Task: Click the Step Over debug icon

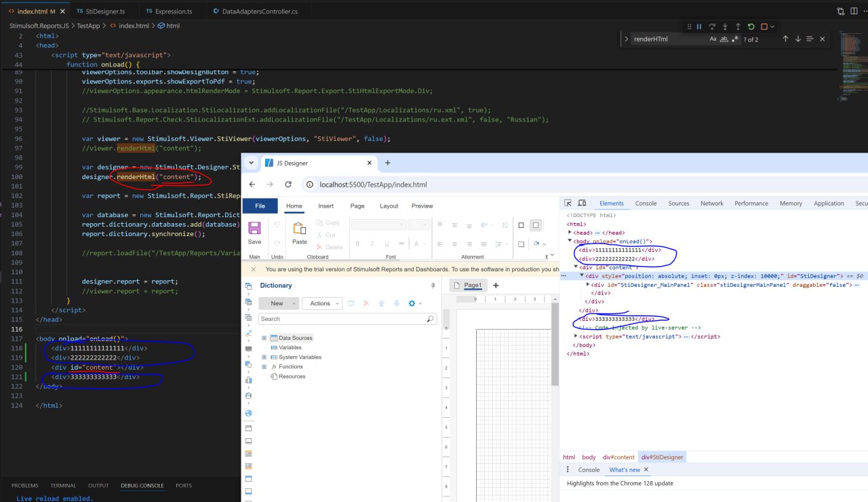Action: point(712,26)
